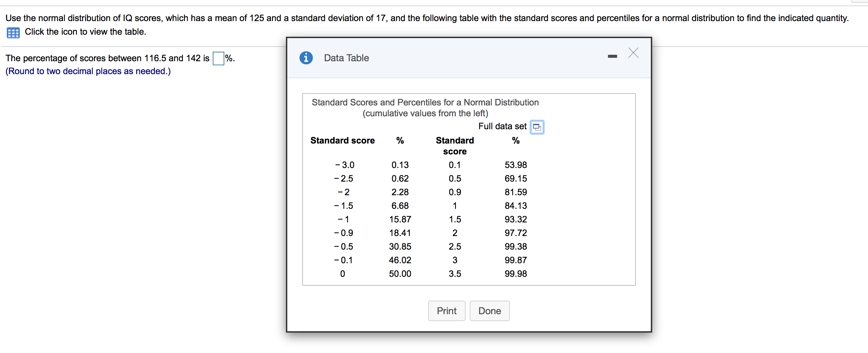The image size is (868, 353).
Task: Open the Full data set popup icon
Action: [537, 127]
